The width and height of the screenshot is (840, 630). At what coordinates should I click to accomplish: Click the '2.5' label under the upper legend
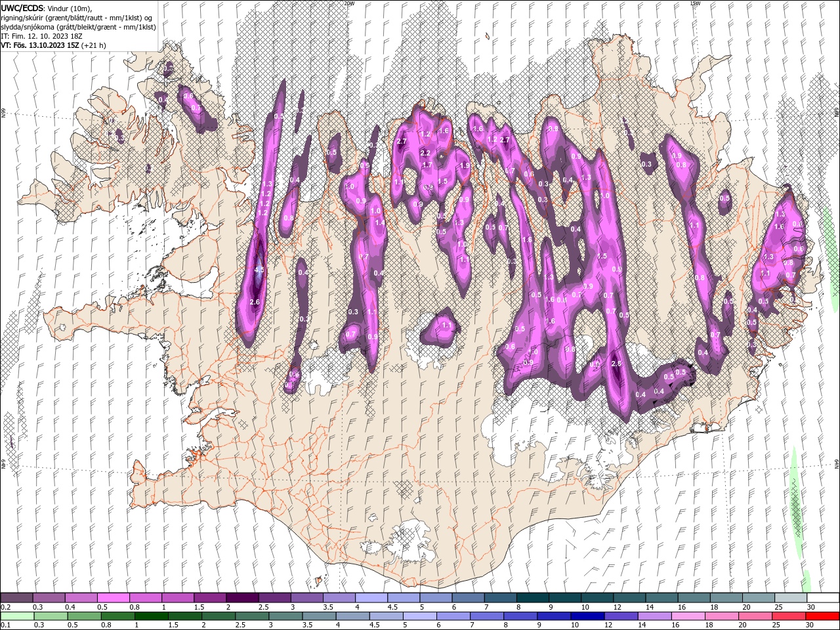265,607
